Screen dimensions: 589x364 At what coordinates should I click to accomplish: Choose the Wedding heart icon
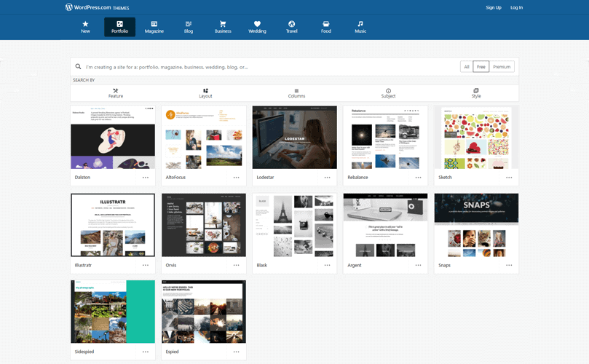pos(257,24)
